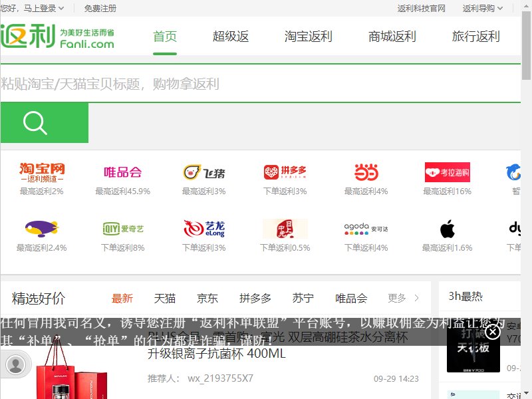This screenshot has height=399, width=532.
Task: Select the 拼多多 tab in 精选好价
Action: [x=255, y=298]
